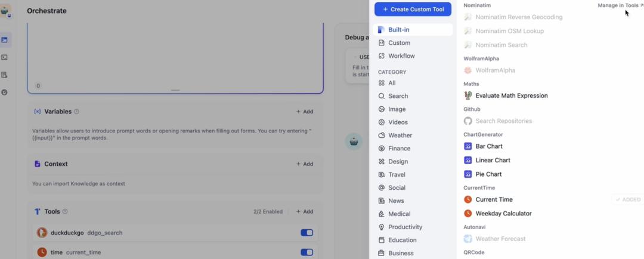
Task: Click the Create Custom Tool button
Action: point(413,9)
